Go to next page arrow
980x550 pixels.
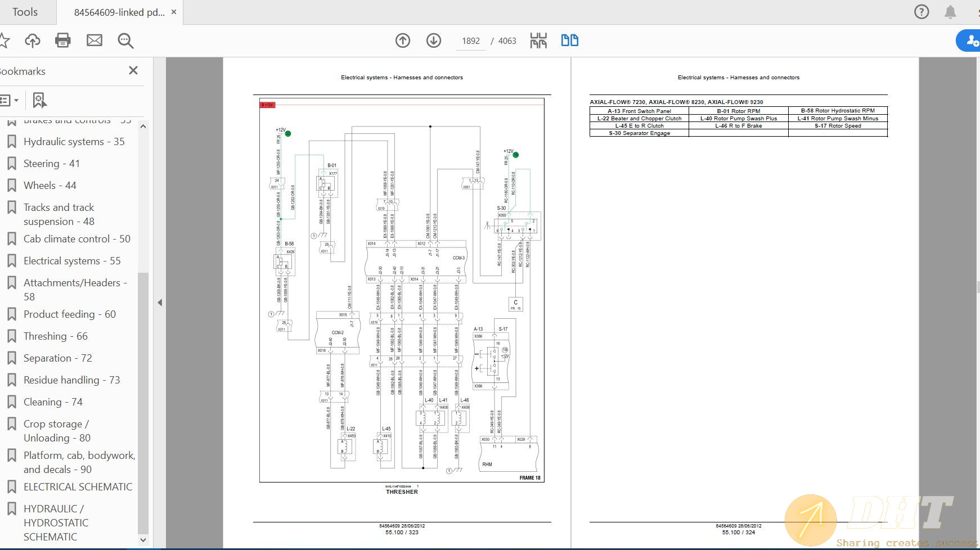pyautogui.click(x=434, y=40)
